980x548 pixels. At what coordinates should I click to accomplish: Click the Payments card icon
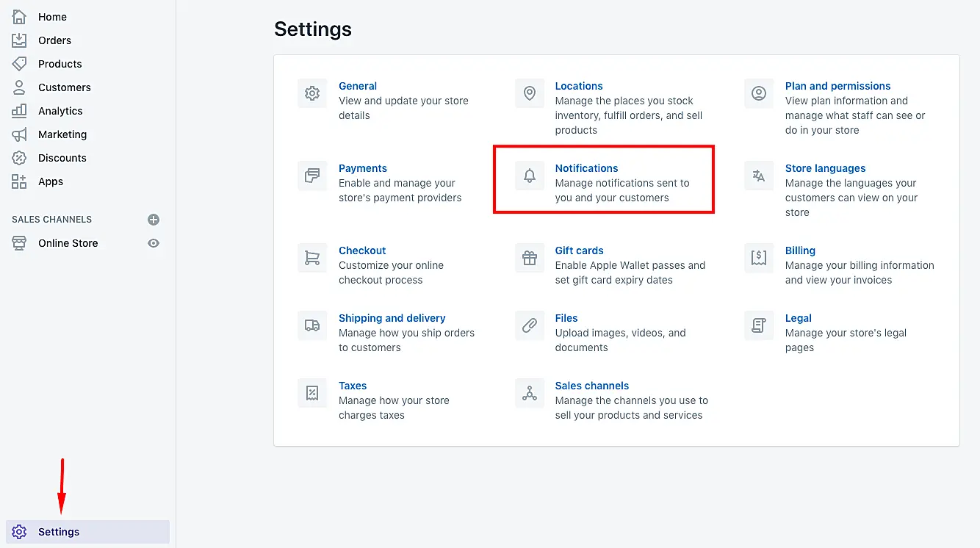pyautogui.click(x=312, y=176)
